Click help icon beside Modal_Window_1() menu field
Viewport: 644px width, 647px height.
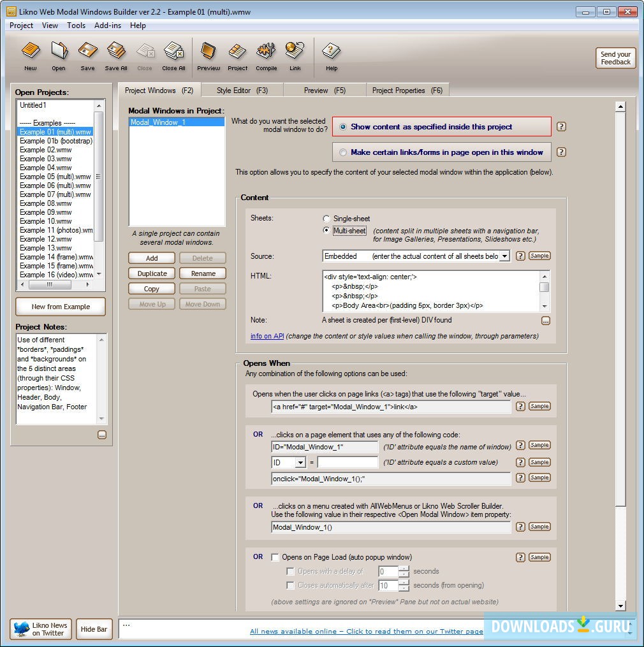coord(520,527)
